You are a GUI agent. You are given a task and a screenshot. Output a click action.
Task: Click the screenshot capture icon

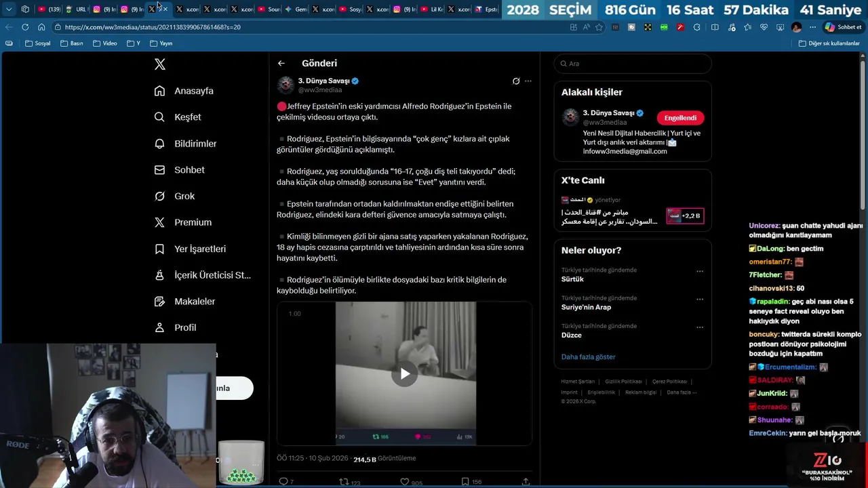coord(780,27)
